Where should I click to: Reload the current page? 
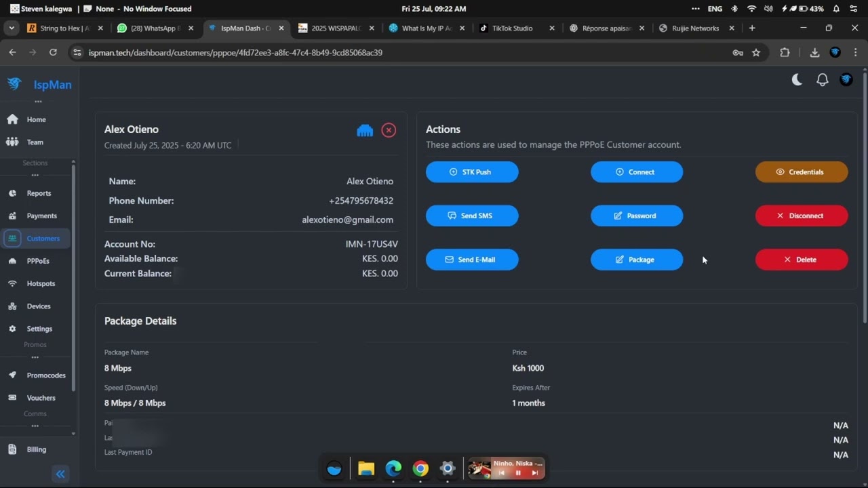click(x=53, y=52)
